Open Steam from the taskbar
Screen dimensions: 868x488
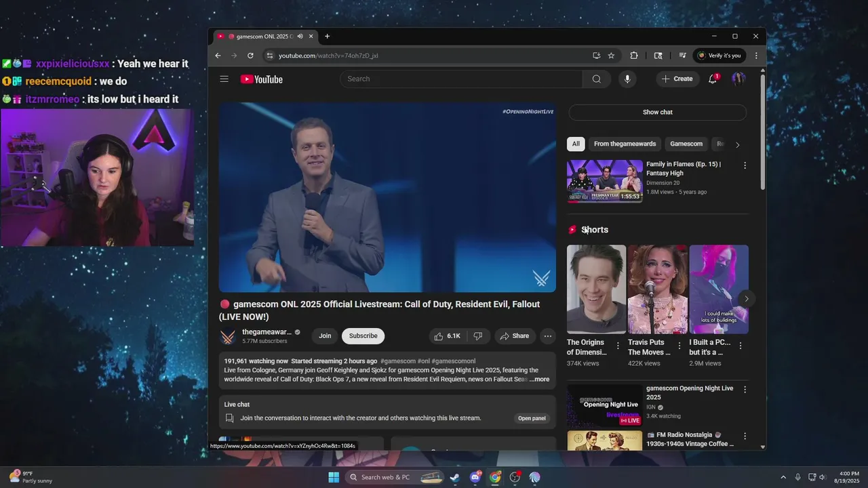pos(454,477)
